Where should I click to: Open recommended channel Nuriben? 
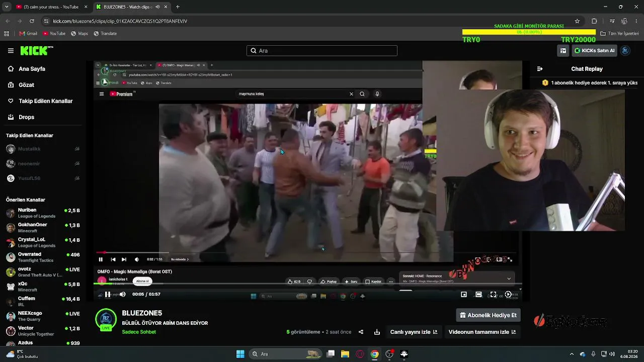tap(43, 213)
